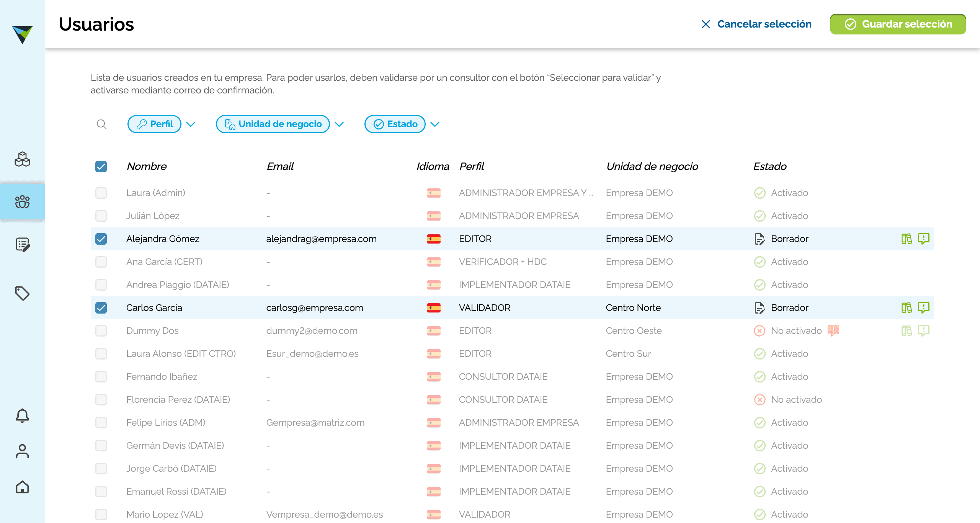Click the Perfil filter pill

(154, 124)
